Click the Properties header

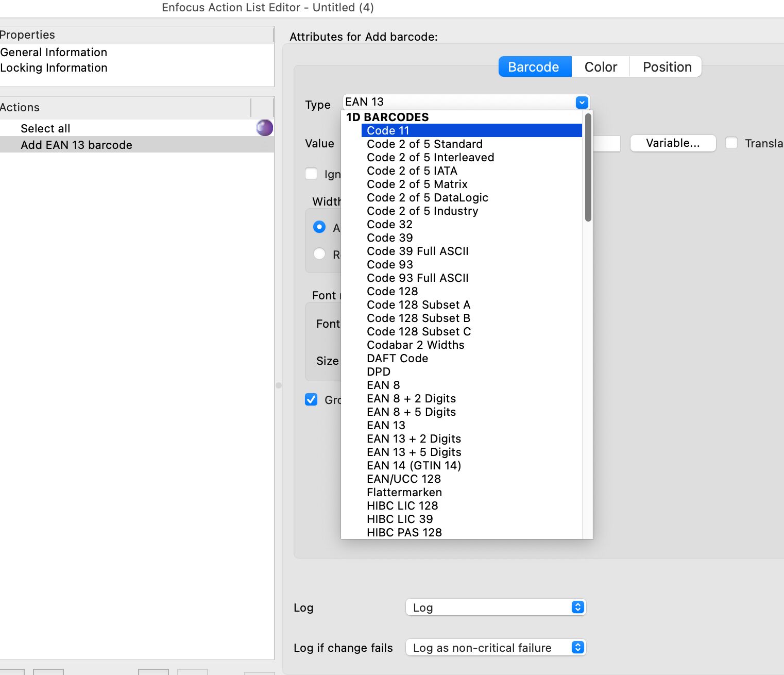[x=137, y=35]
